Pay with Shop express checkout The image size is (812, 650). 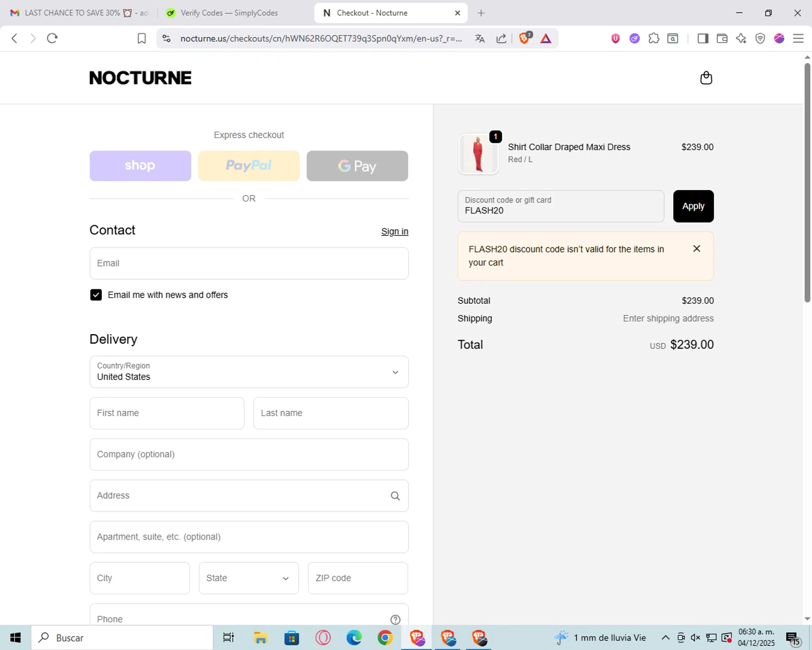coord(140,166)
